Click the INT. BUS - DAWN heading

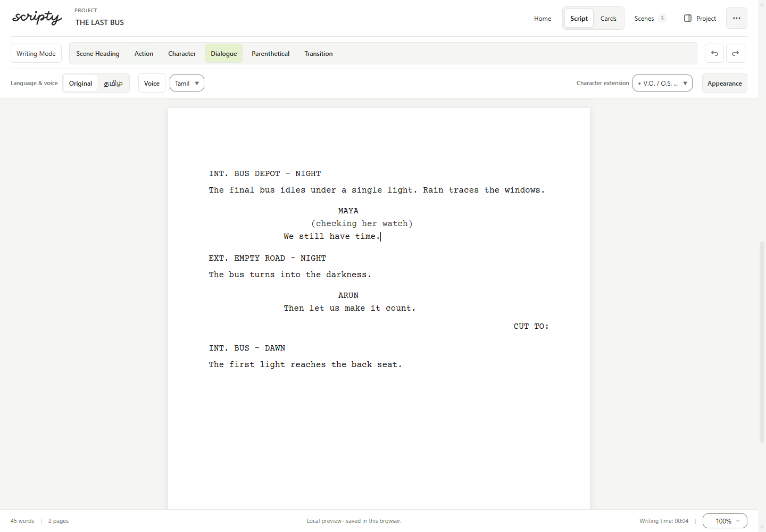247,348
